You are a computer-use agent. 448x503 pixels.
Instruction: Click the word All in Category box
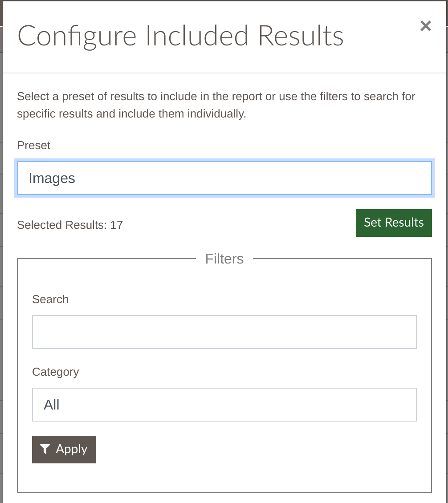tap(51, 405)
